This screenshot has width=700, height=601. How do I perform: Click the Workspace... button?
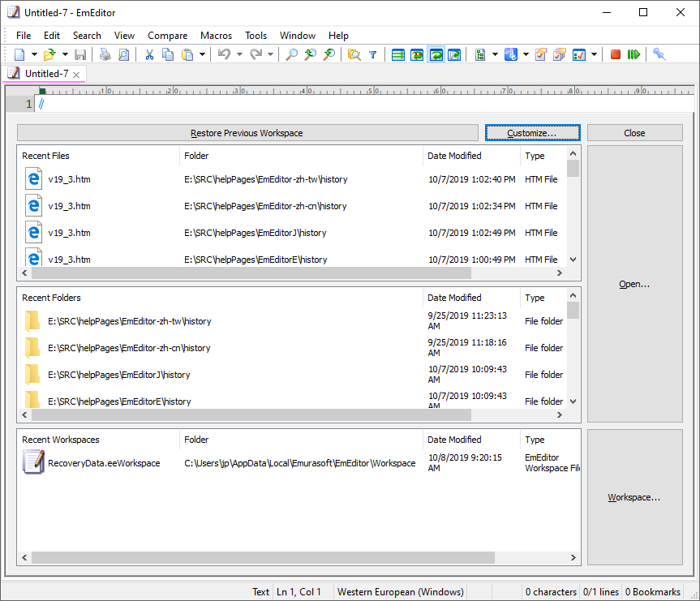point(634,497)
